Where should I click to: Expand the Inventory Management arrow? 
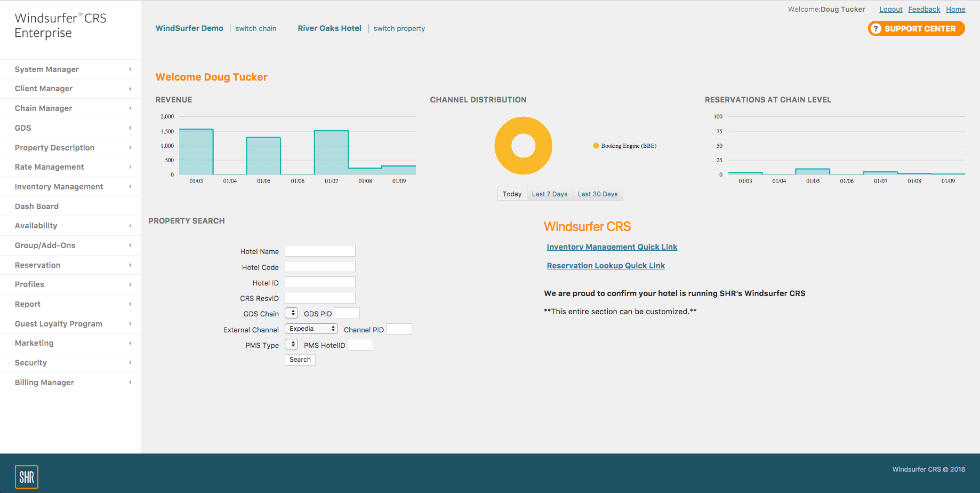click(130, 187)
